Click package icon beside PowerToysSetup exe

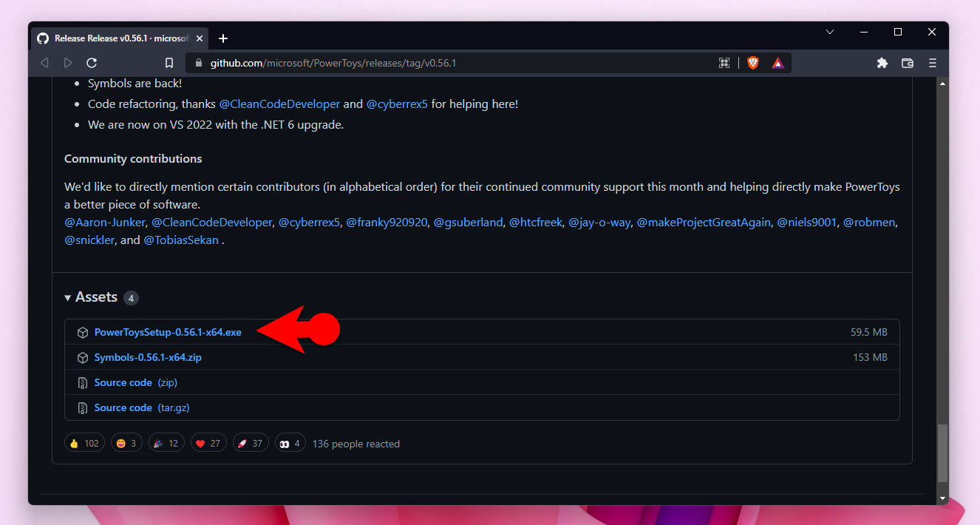tap(83, 333)
